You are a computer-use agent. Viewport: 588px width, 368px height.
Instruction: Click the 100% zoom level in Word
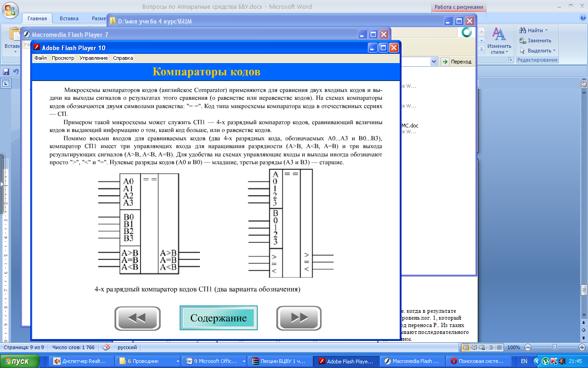pos(514,347)
